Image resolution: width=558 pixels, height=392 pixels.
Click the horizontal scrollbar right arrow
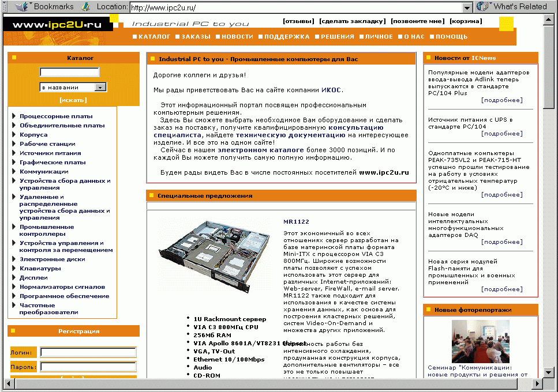[538, 383]
